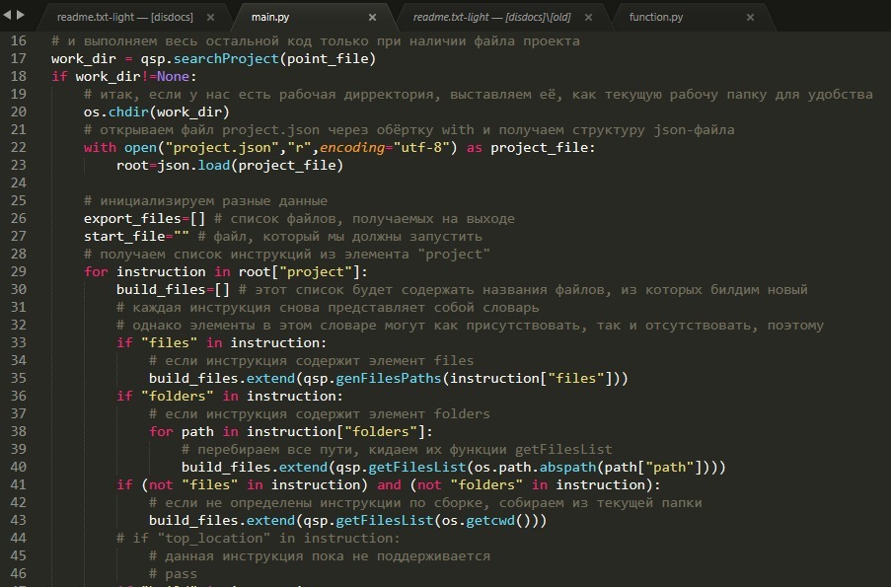
Task: Click line number 16 in the gutter
Action: pos(18,40)
